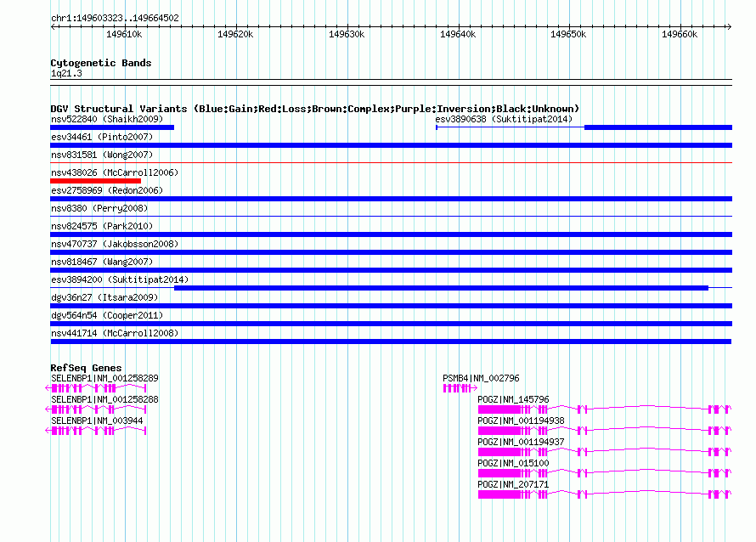Viewport: 756px width, 542px height.
Task: Open SELENBP1|NM_001258289 transcript label
Action: pyautogui.click(x=104, y=379)
